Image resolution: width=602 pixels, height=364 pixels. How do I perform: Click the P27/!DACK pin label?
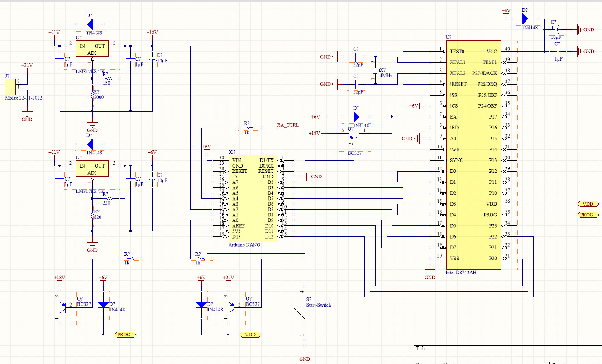484,73
